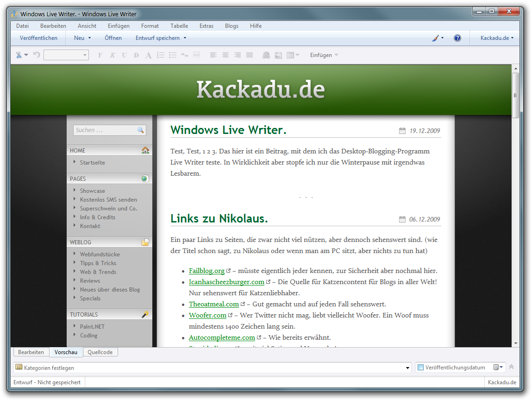Viewport: 532px width, 400px height.
Task: Follow the Woofer.com link
Action: click(x=207, y=315)
